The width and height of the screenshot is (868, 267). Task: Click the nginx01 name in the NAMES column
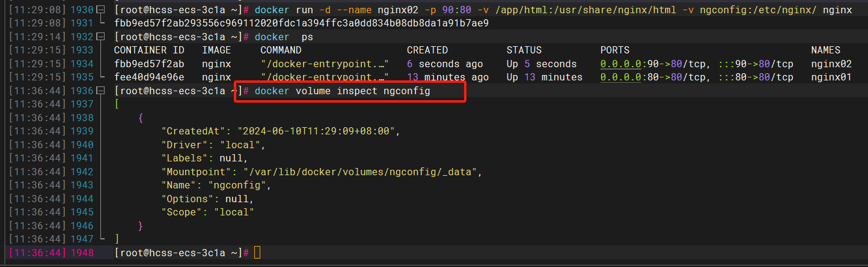tap(831, 77)
